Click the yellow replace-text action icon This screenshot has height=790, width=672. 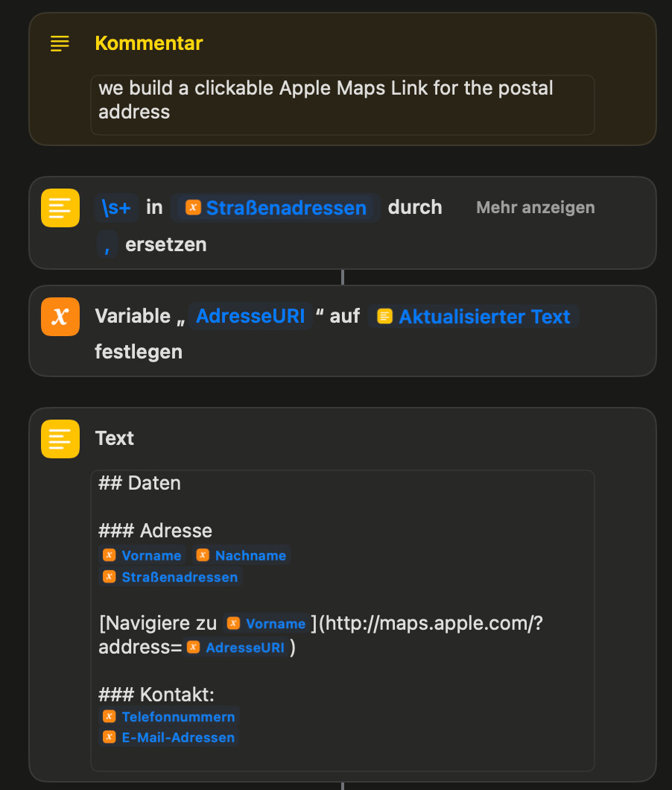click(x=60, y=208)
